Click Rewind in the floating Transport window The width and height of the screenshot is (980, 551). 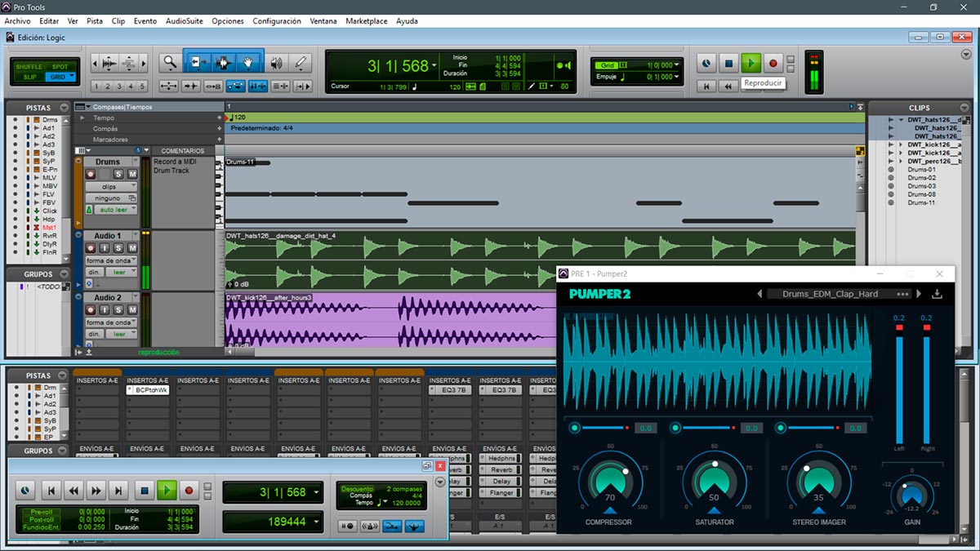pyautogui.click(x=73, y=491)
